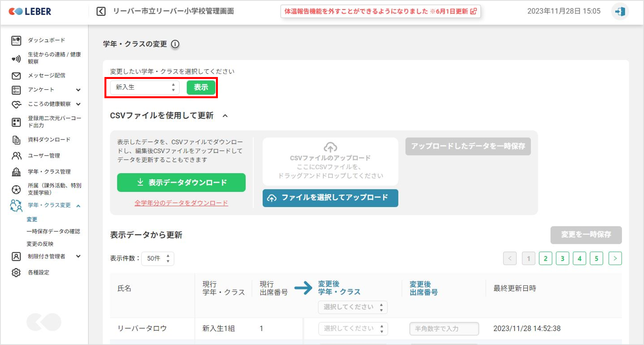The height and width of the screenshot is (345, 644).
Task: Open user management people icon
Action: point(16,156)
